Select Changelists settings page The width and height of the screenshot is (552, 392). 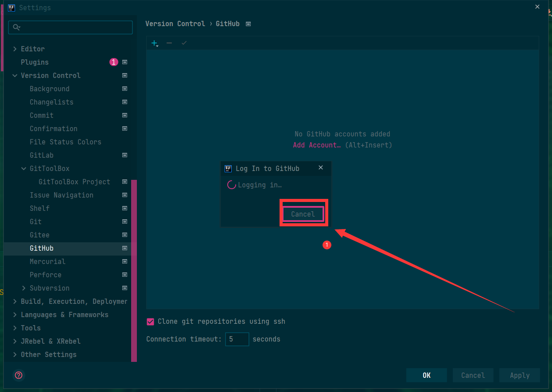click(x=51, y=102)
